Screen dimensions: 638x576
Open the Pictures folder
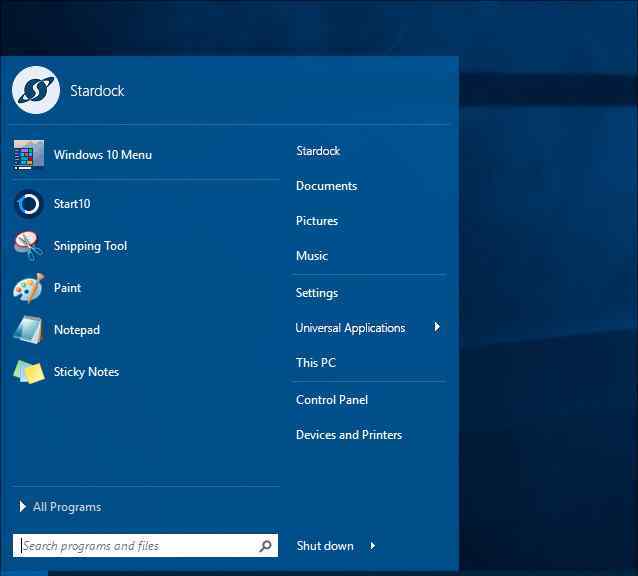point(317,221)
